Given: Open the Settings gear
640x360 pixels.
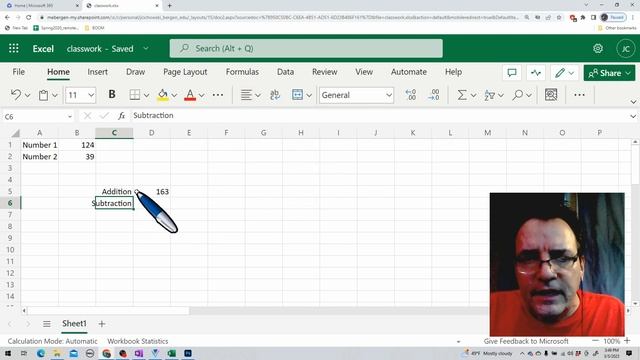Looking at the screenshot, I should pyautogui.click(x=598, y=48).
